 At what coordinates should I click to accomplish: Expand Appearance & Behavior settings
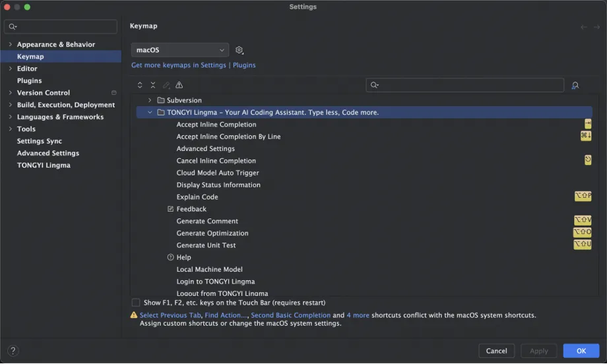(x=11, y=45)
